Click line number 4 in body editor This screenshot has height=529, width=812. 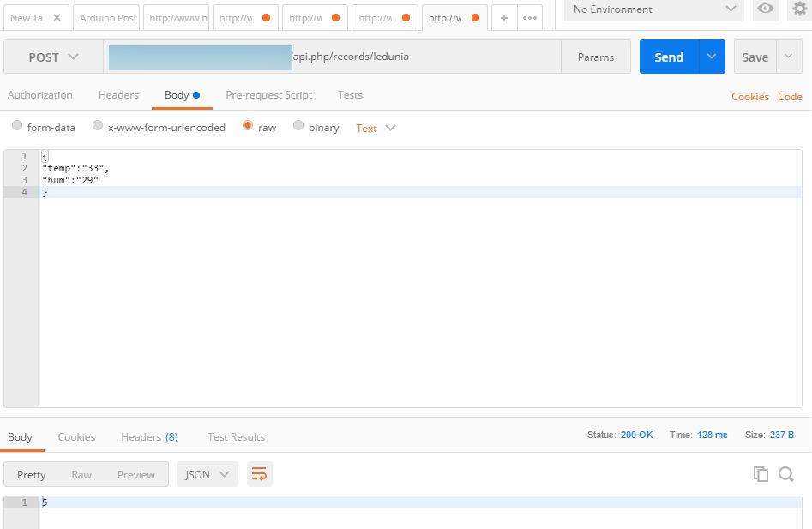24,192
